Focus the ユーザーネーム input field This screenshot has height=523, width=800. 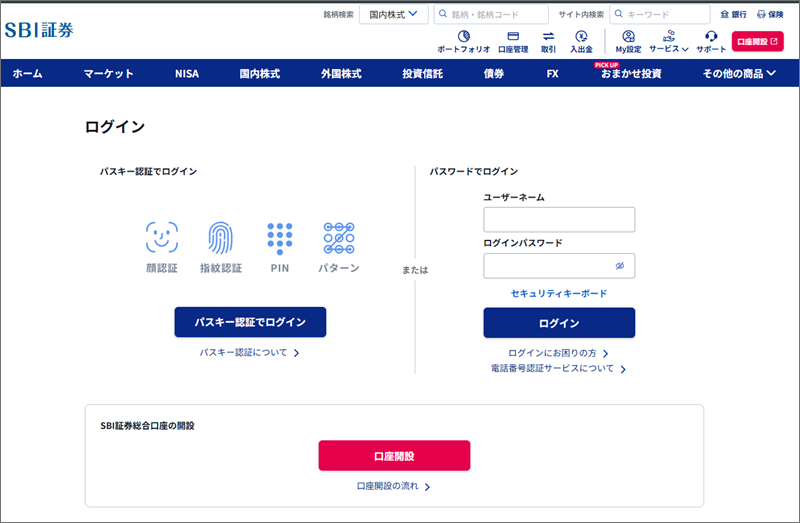point(559,220)
